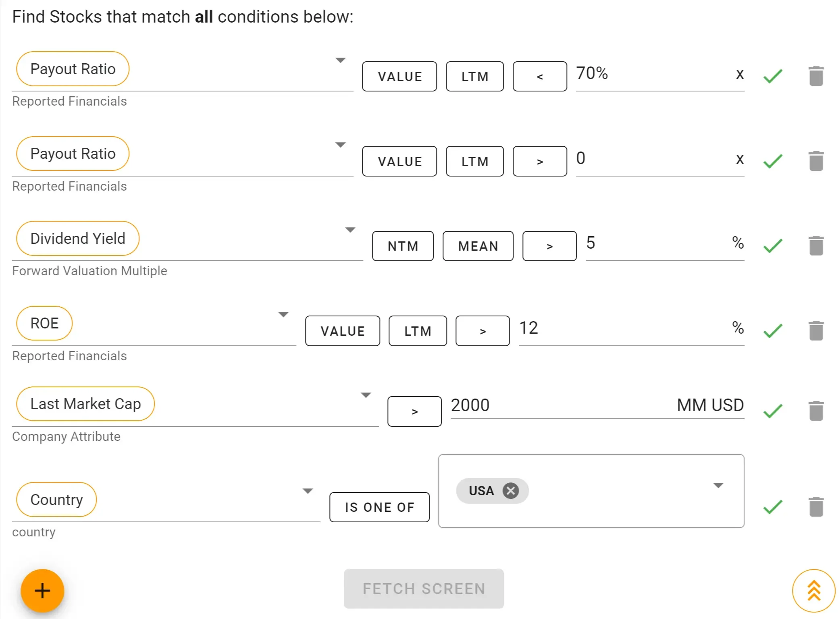
Task: Remove the USA chip from countries
Action: click(511, 490)
